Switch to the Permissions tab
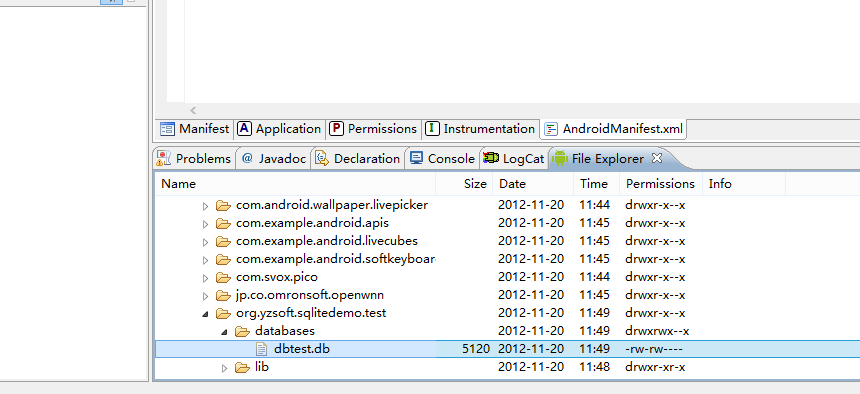This screenshot has height=394, width=860. (374, 129)
